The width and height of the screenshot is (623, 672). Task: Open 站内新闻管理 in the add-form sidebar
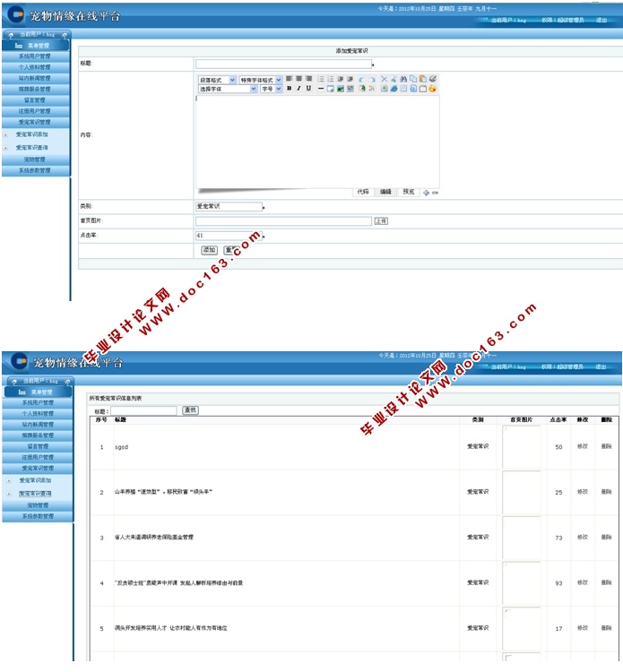[36, 78]
